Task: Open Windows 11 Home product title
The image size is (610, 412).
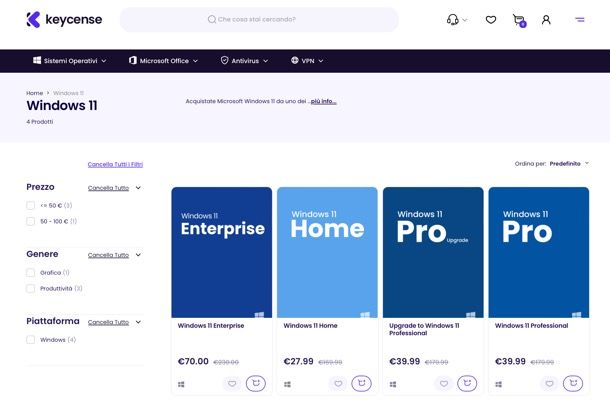Action: [310, 326]
